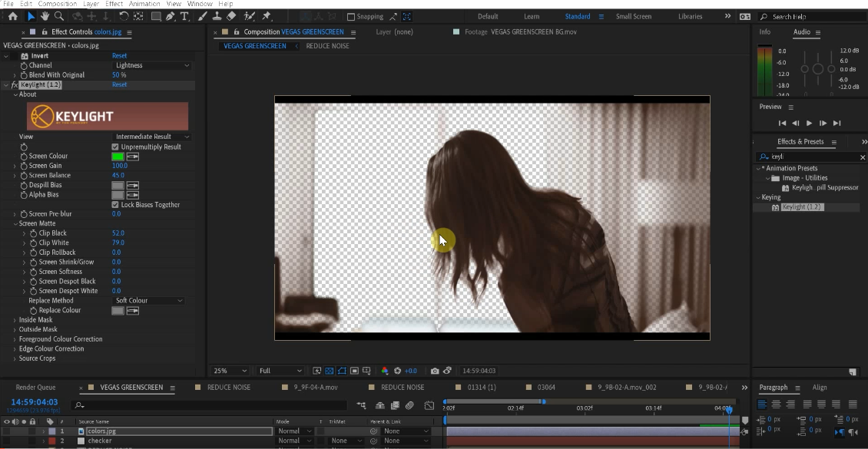Use the Despill Bias eyedropper
The image size is (868, 449).
pos(132,185)
